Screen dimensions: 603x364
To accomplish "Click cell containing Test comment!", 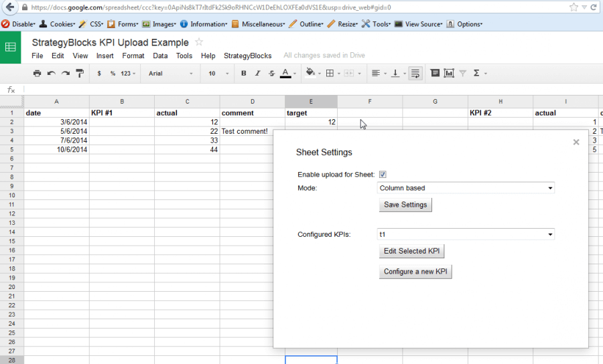I will (253, 131).
